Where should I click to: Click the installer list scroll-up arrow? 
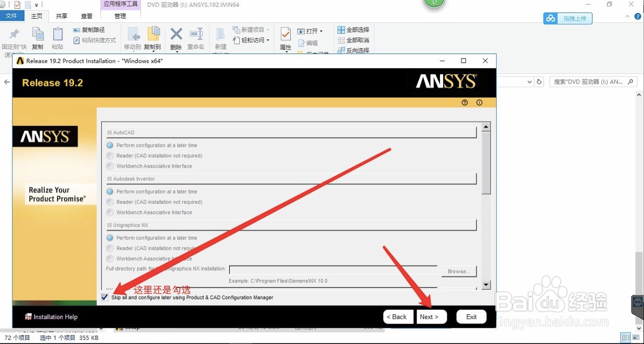(486, 127)
